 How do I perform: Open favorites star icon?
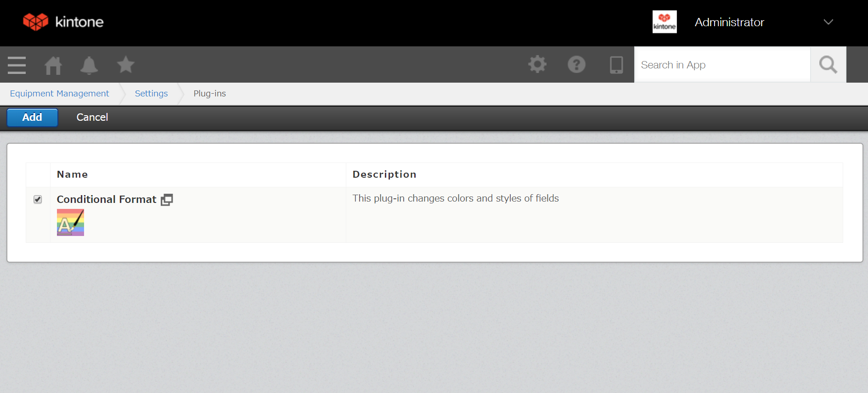point(125,65)
